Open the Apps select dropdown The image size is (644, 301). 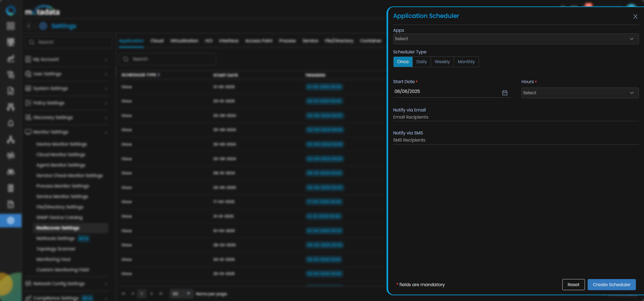click(516, 39)
